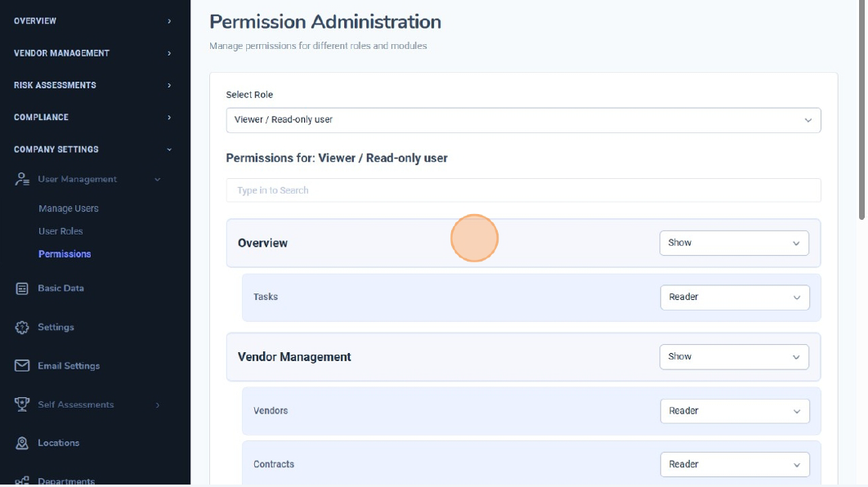The width and height of the screenshot is (868, 487).
Task: Click the Departments icon in sidebar
Action: (x=22, y=480)
